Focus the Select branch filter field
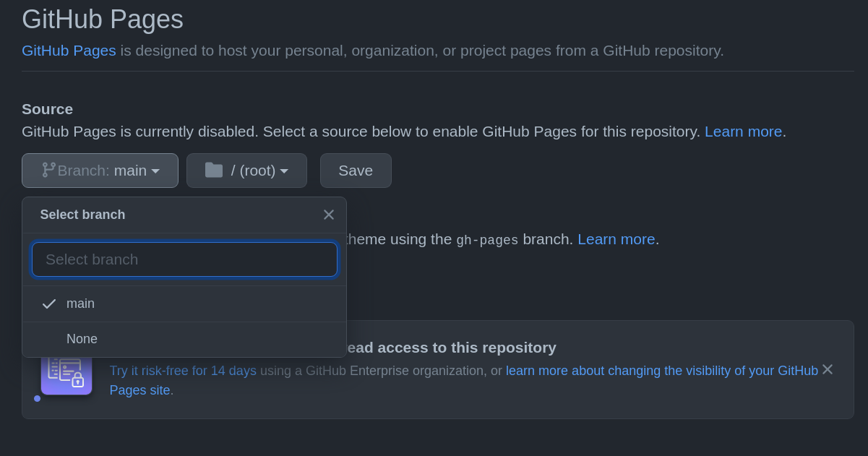 click(x=184, y=259)
